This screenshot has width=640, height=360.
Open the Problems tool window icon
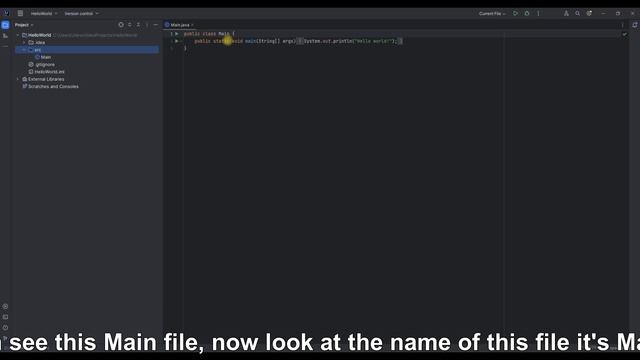[x=5, y=327]
